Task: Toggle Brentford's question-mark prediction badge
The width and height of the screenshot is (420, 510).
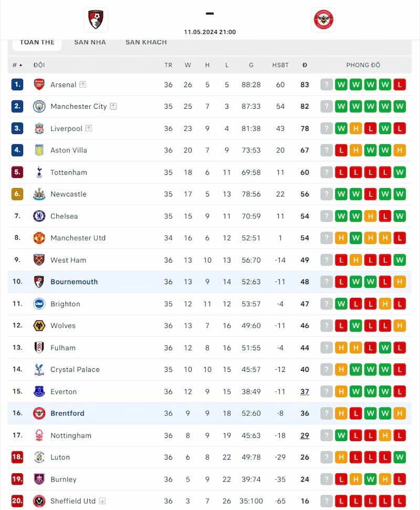Action: point(327,413)
